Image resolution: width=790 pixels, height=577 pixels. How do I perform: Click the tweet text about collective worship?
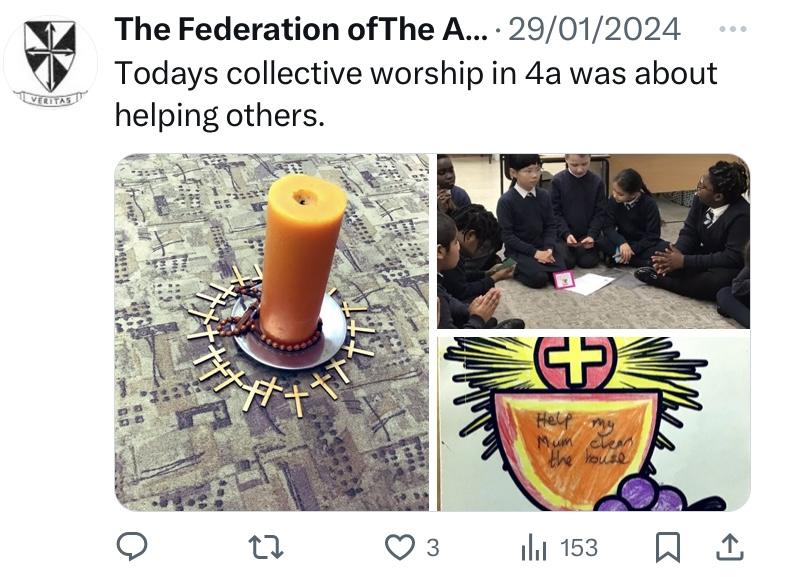416,94
